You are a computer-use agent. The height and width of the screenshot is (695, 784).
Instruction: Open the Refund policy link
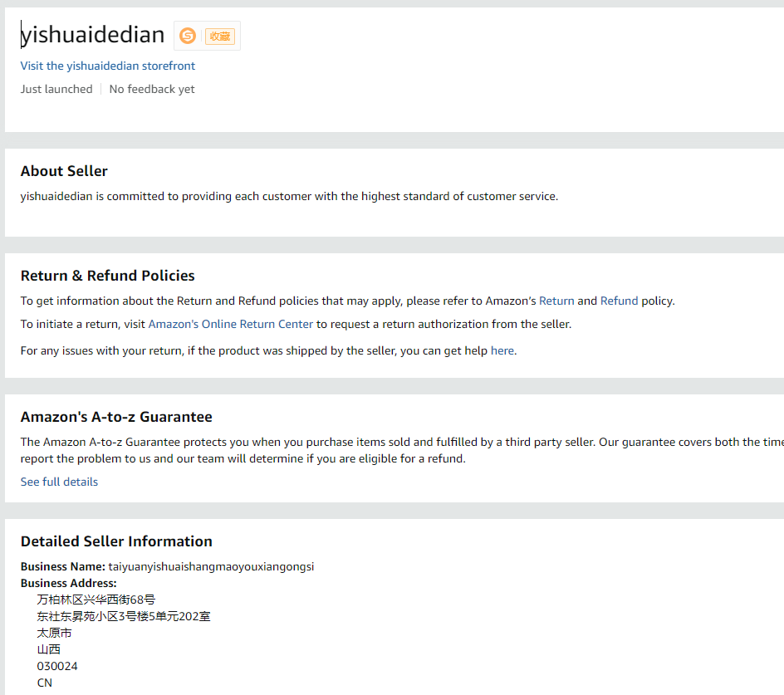coord(619,301)
